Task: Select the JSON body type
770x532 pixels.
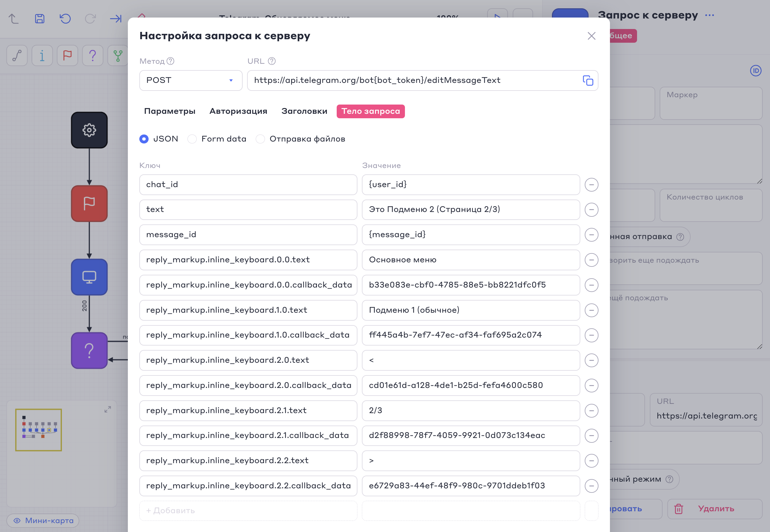Action: [x=144, y=139]
